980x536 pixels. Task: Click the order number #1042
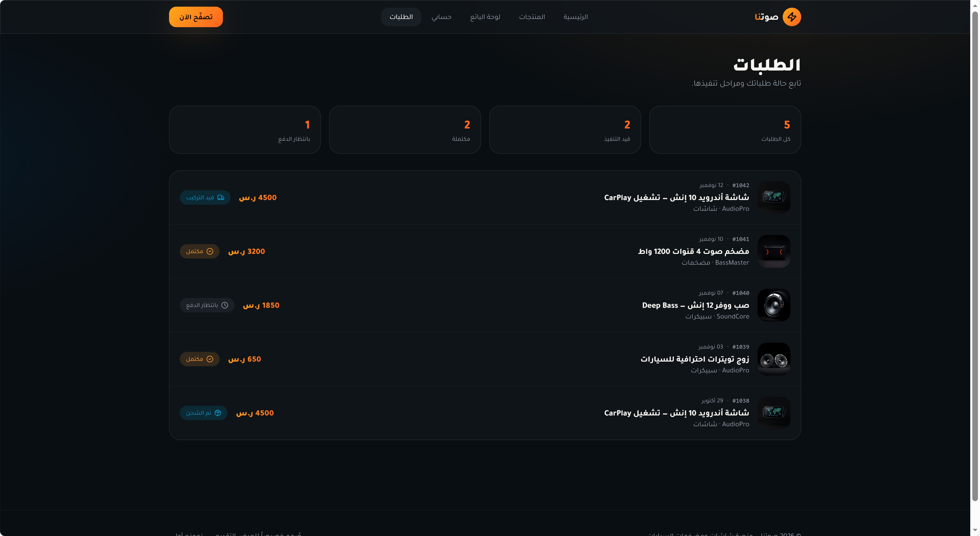coord(741,185)
